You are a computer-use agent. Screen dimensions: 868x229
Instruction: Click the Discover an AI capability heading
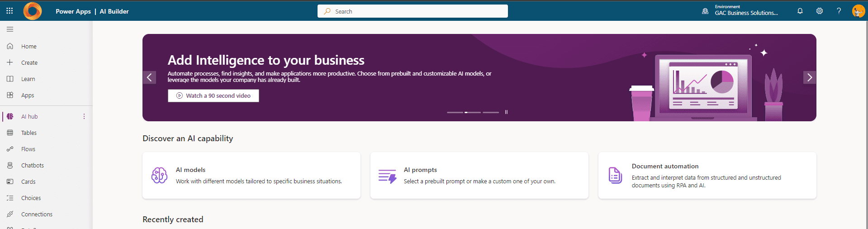(188, 138)
